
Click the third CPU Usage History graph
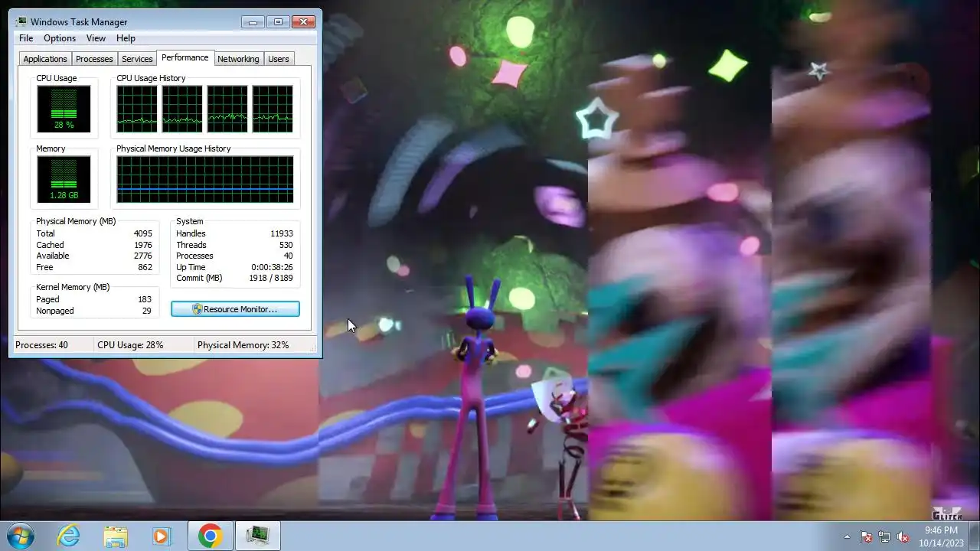pos(227,109)
